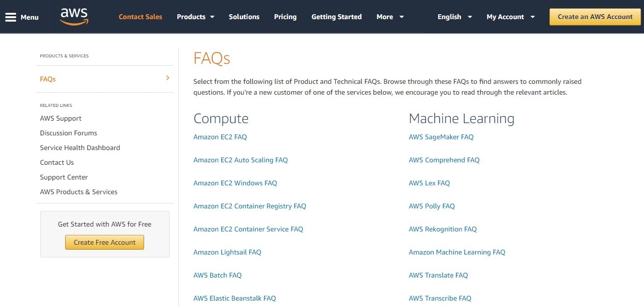Viewport: 644px width, 306px height.
Task: Open the hamburger Menu icon
Action: tap(11, 17)
